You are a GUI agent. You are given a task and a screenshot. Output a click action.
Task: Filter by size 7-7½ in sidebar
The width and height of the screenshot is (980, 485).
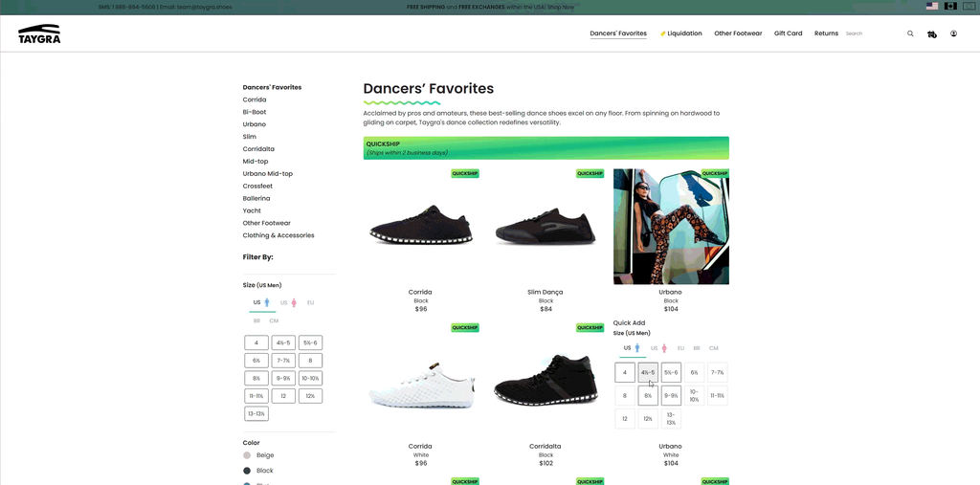coord(283,361)
